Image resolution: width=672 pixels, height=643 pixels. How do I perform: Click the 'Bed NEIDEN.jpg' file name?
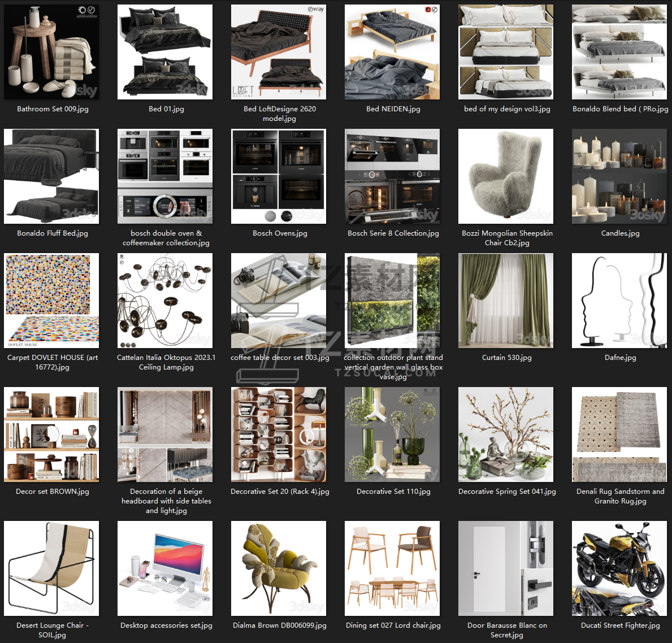pyautogui.click(x=393, y=109)
